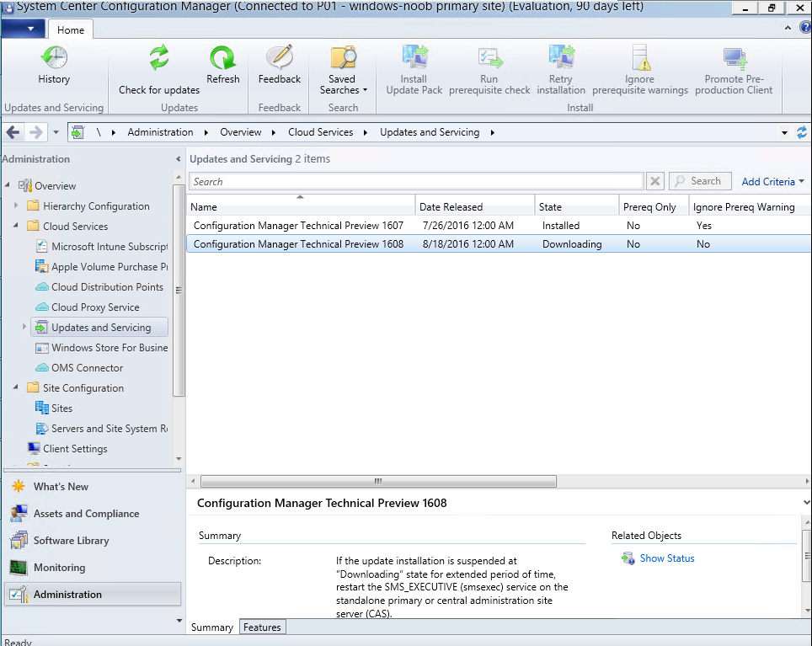Click the forward navigation arrow
Viewport: 812px width, 646px height.
35,132
